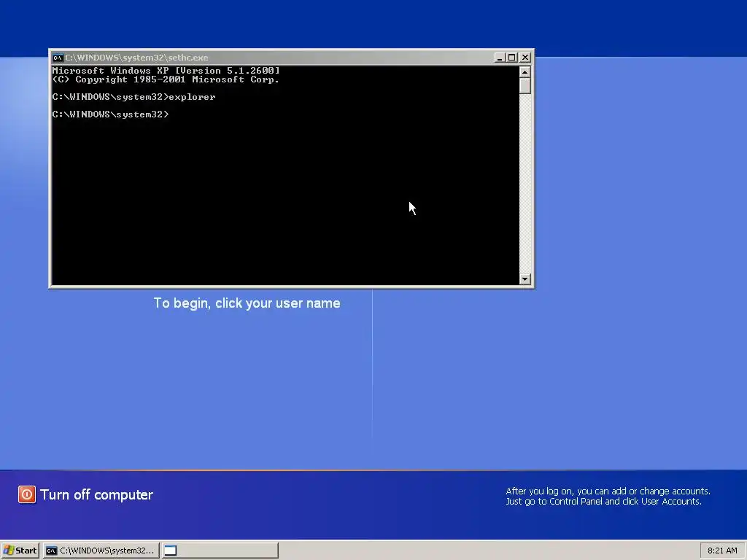Image resolution: width=747 pixels, height=560 pixels.
Task: Click the empty C:\WINDOWS\system32> prompt line
Action: (111, 114)
